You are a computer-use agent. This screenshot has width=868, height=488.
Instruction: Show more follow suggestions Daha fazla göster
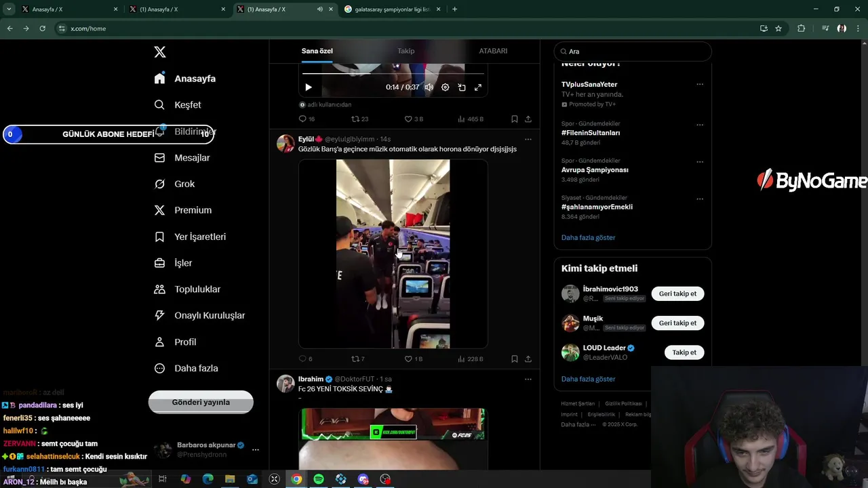click(588, 379)
